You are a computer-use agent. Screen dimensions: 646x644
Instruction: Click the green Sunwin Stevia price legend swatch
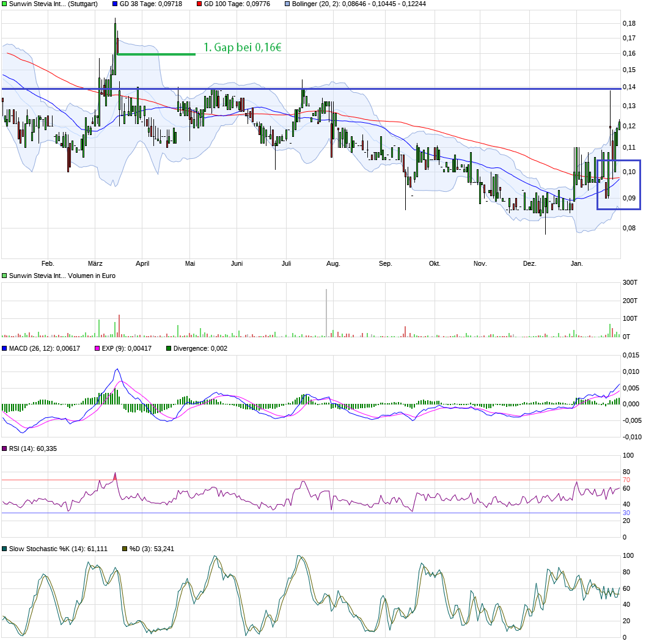[x=4, y=4]
